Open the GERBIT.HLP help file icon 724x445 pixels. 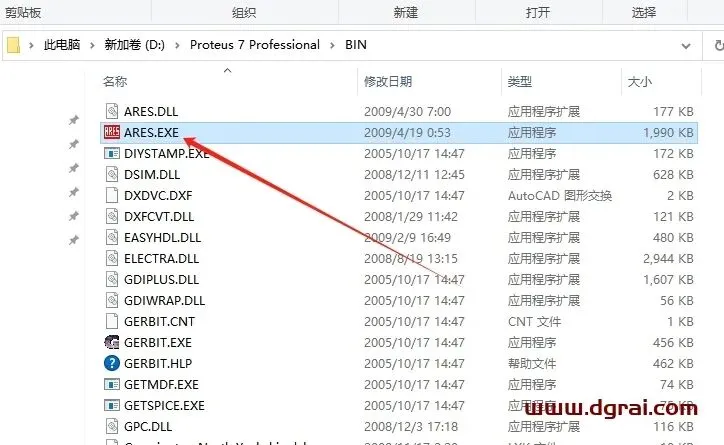[x=112, y=363]
